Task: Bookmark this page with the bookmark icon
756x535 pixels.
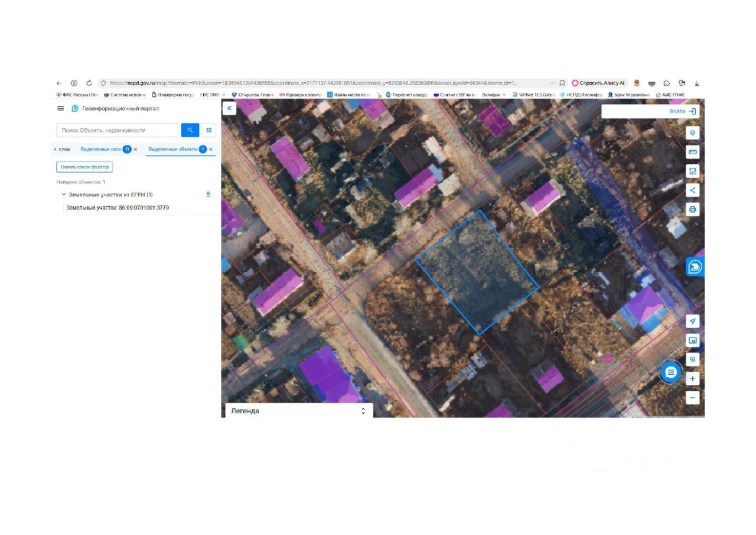Action: point(562,83)
